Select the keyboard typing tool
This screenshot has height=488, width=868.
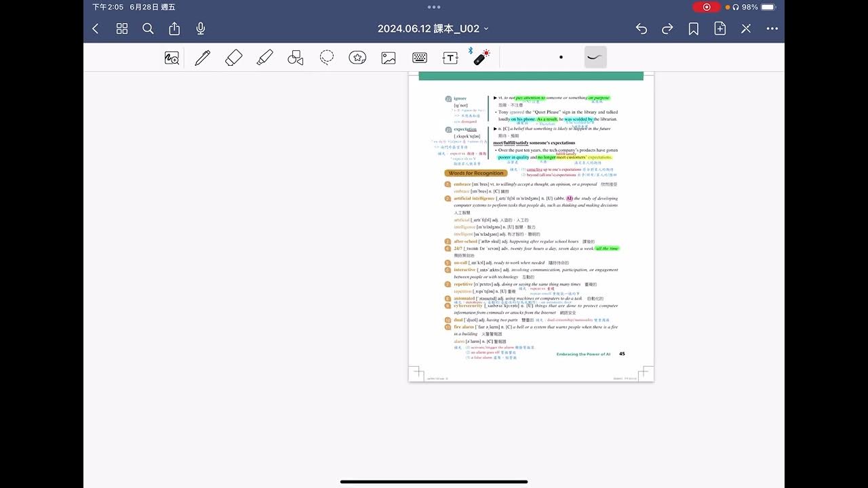(420, 58)
